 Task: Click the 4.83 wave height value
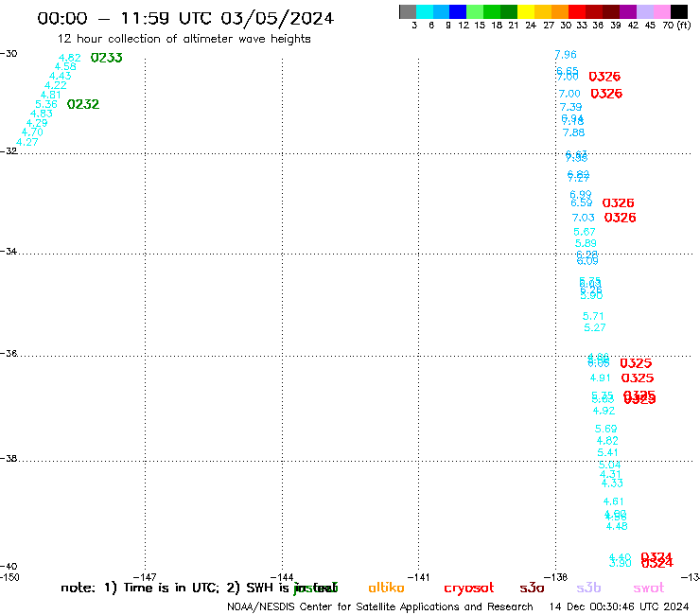[42, 114]
